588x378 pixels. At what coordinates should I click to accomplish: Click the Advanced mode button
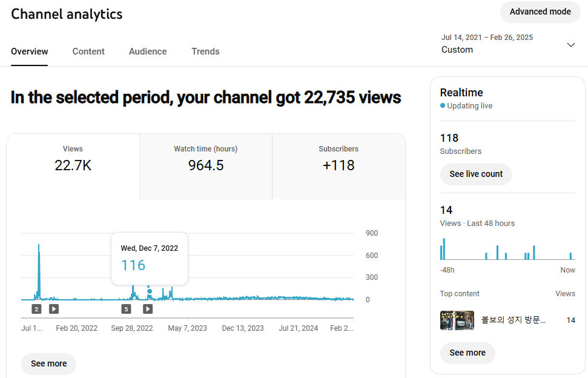[540, 12]
